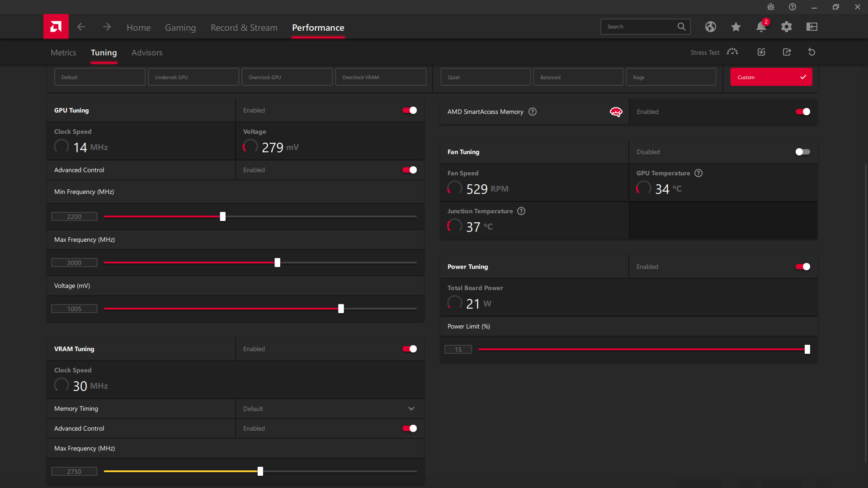Toggle the sidebar panel icon
This screenshot has width=868, height=488.
click(812, 27)
